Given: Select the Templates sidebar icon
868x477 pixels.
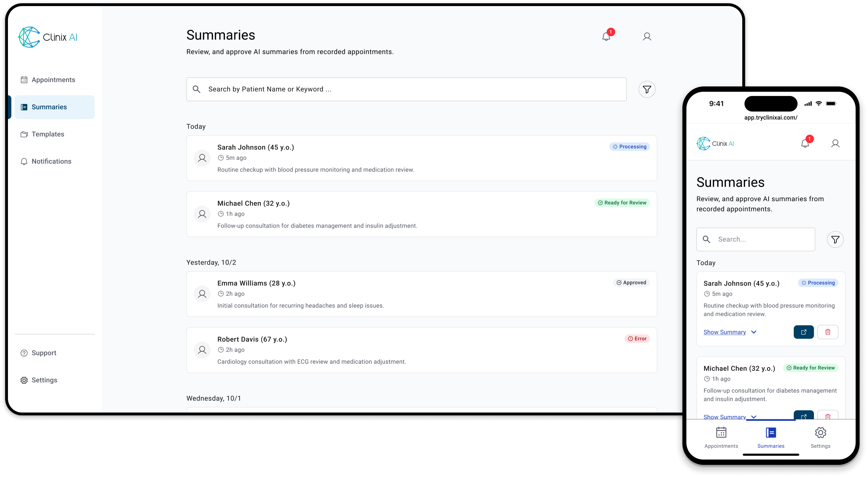Looking at the screenshot, I should 24,134.
